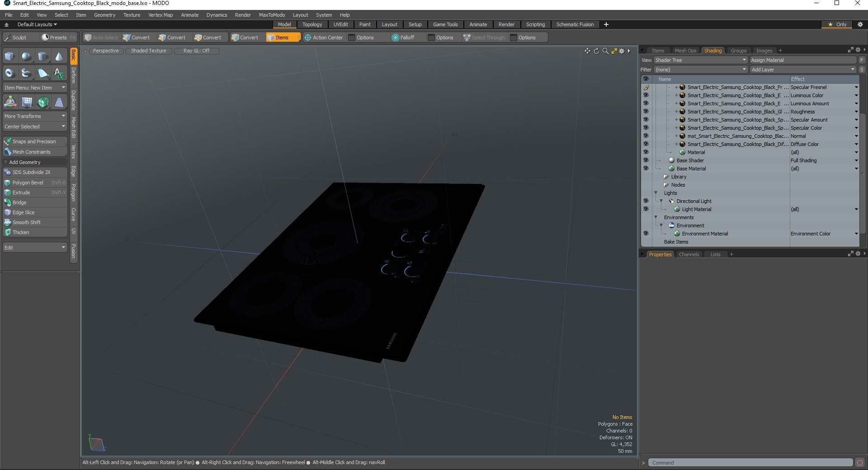Image resolution: width=868 pixels, height=470 pixels.
Task: Open the More Transforms dropdown
Action: (35, 116)
